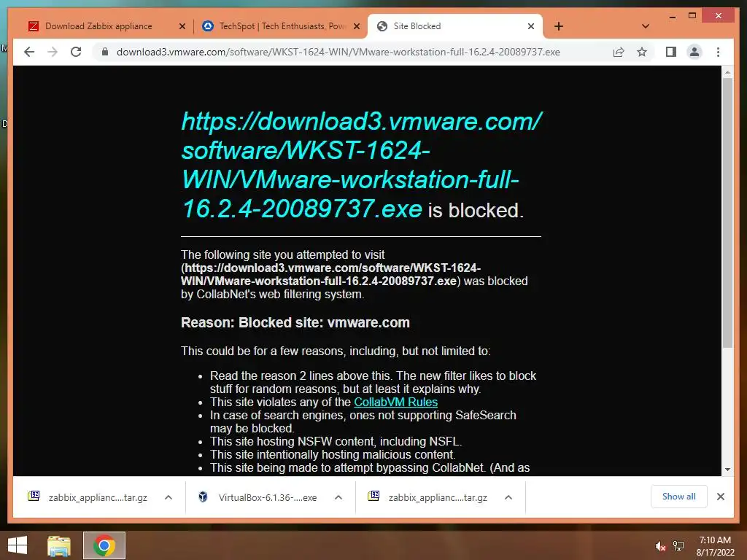
Task: Open the Chrome side panel
Action: tap(671, 52)
